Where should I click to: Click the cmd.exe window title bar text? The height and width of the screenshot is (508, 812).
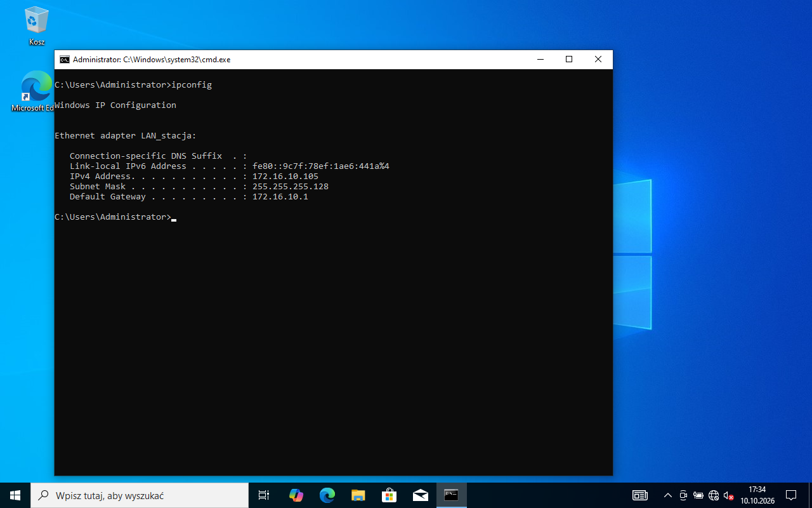tap(152, 60)
